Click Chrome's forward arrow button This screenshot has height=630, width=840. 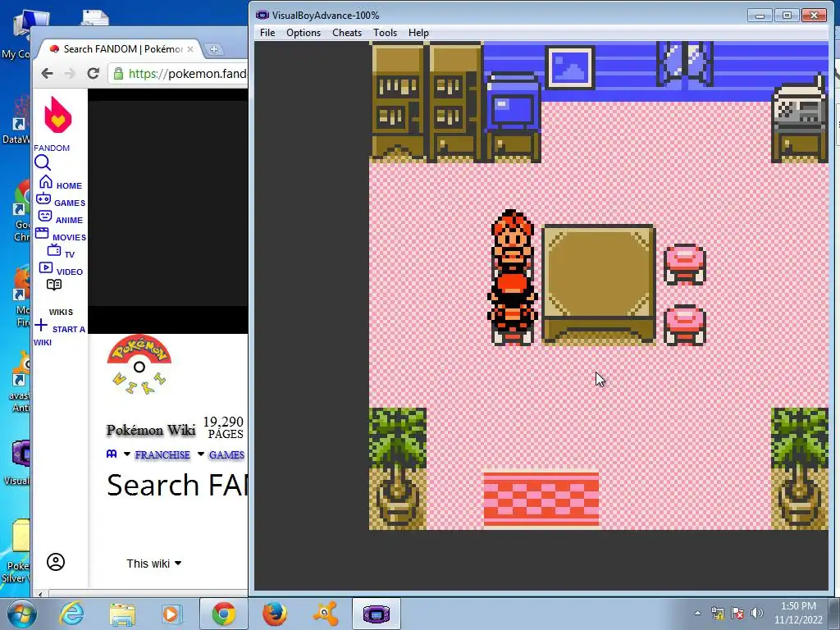[x=70, y=73]
